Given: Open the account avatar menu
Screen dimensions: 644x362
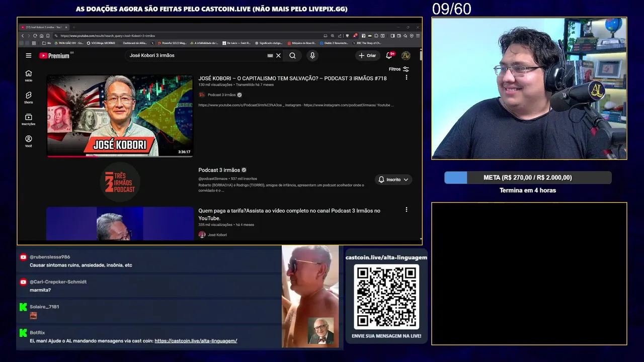Looking at the screenshot, I should (x=406, y=55).
